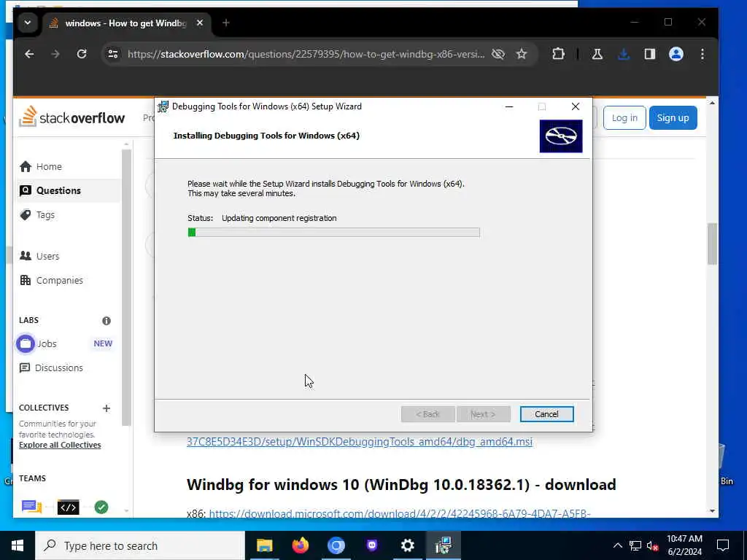The width and height of the screenshot is (747, 560).
Task: Bookmark this page with the star icon
Action: click(522, 54)
